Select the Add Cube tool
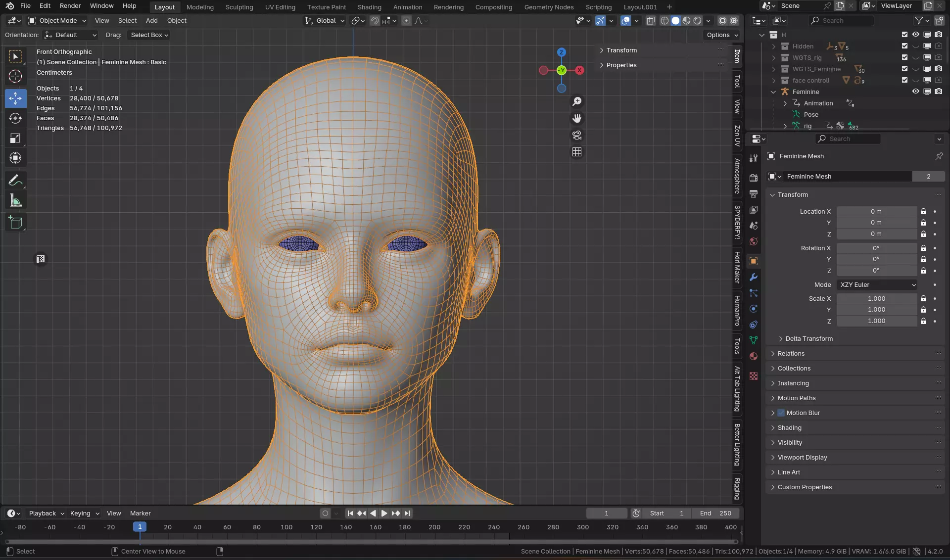 tap(15, 223)
